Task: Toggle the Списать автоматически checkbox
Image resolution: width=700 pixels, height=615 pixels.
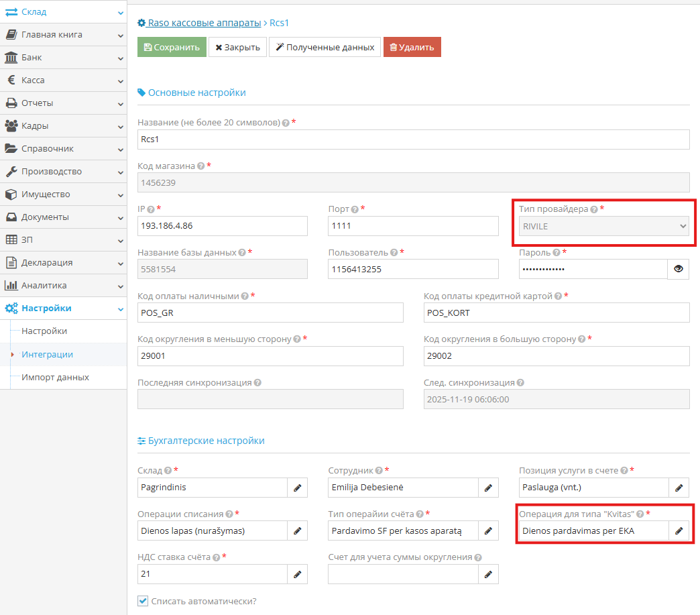Action: pos(142,601)
